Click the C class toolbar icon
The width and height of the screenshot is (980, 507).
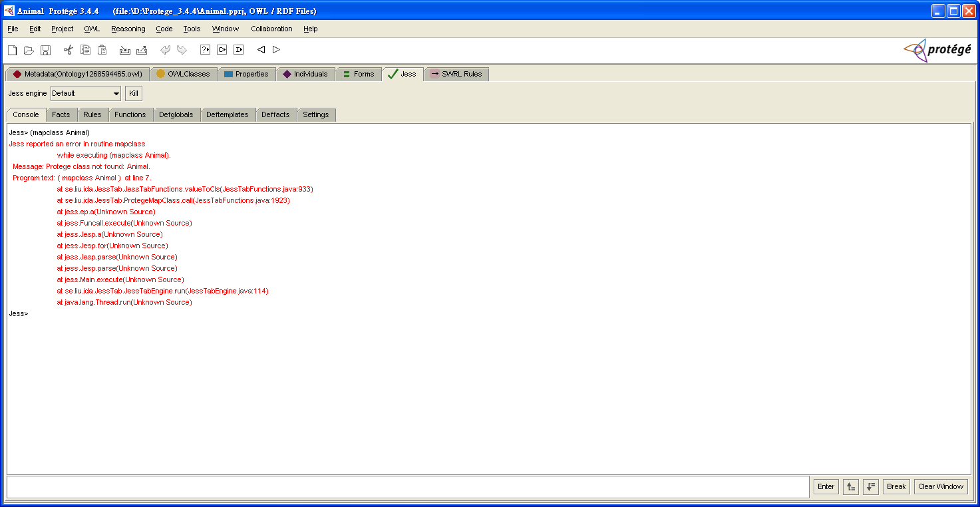(x=222, y=50)
